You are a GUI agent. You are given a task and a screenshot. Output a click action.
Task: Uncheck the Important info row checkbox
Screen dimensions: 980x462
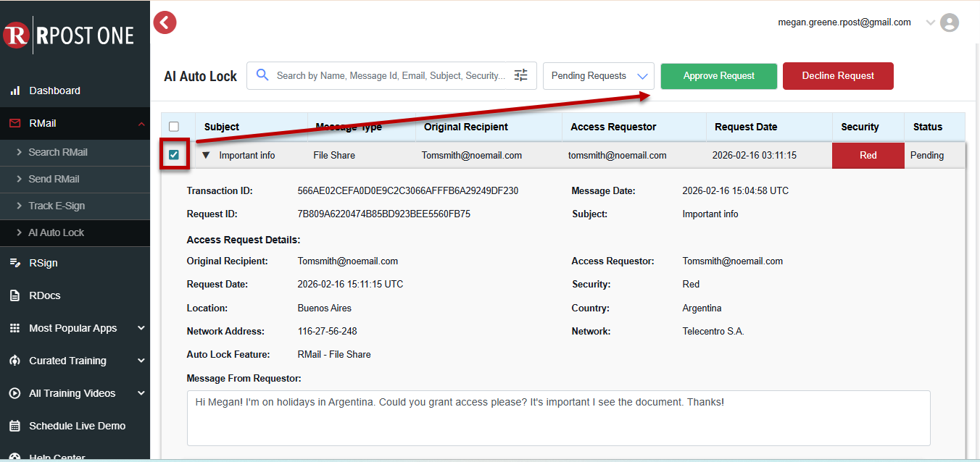pyautogui.click(x=174, y=154)
